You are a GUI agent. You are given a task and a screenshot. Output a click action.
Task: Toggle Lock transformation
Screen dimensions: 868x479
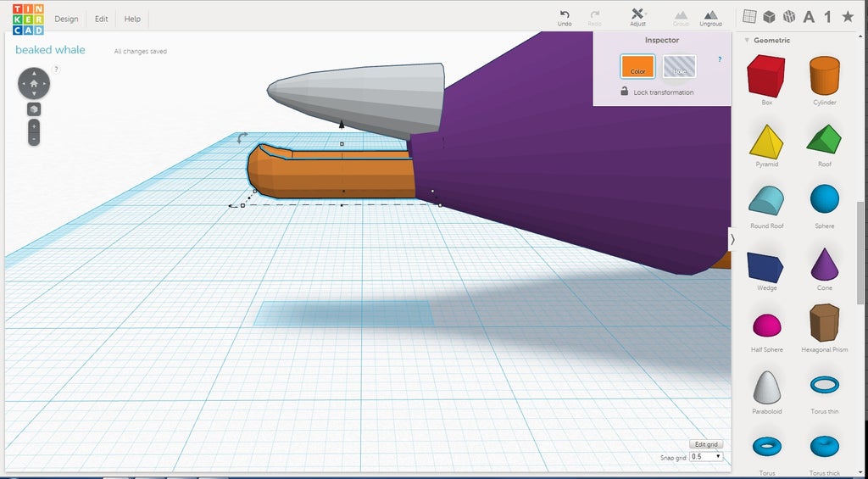tap(657, 92)
